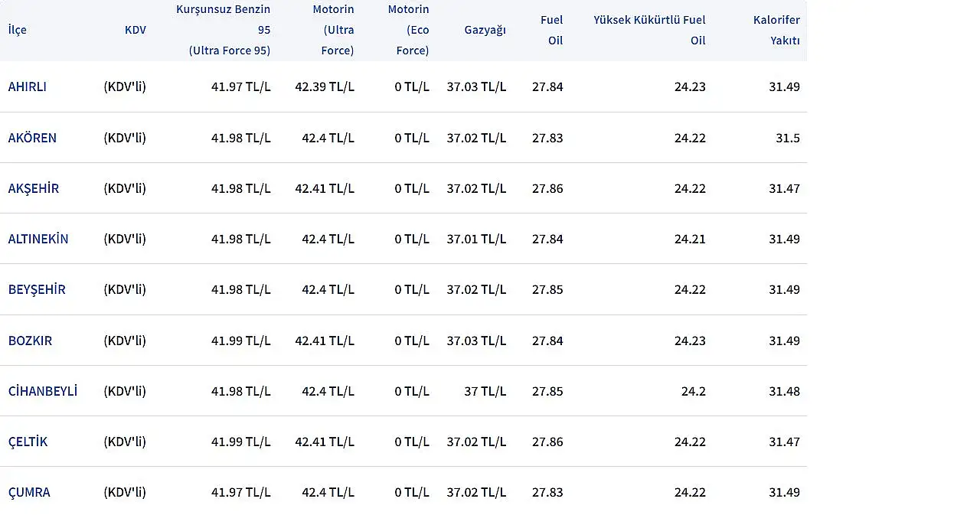980x515 pixels.
Task: Click the KDV column header
Action: [x=135, y=30]
